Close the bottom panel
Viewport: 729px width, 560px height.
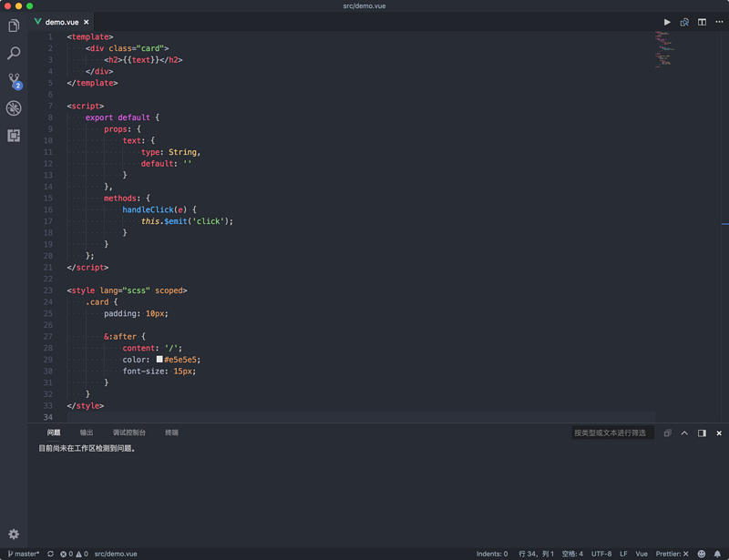[x=719, y=433]
